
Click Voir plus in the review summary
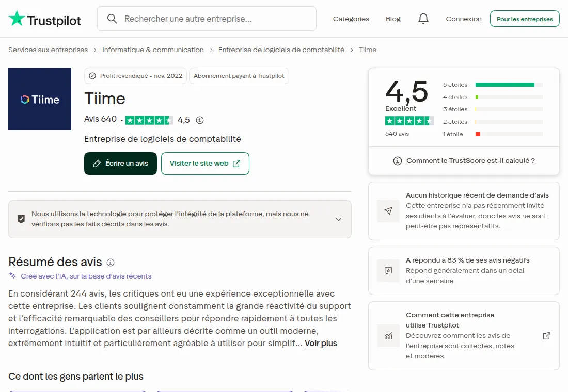click(x=321, y=343)
